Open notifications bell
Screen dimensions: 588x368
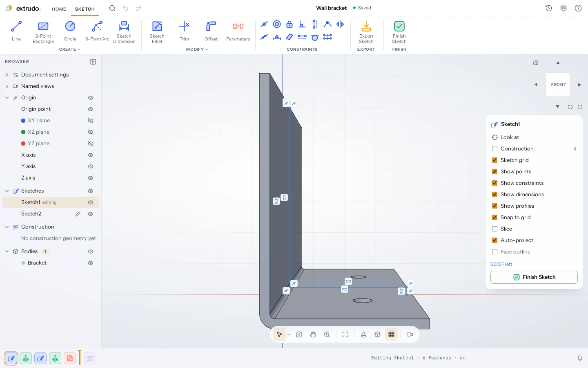[x=580, y=358]
